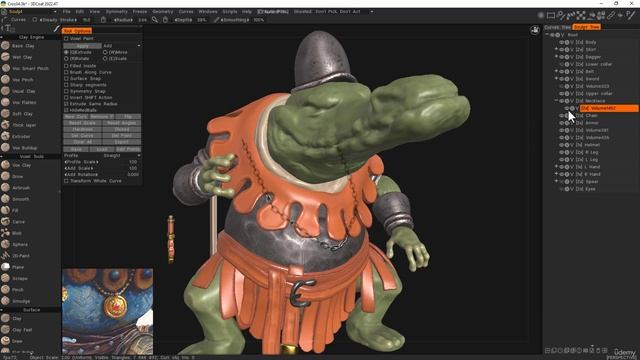Enable the Voxel Paint checkbox
Viewport: 640px width, 360px height.
point(67,38)
